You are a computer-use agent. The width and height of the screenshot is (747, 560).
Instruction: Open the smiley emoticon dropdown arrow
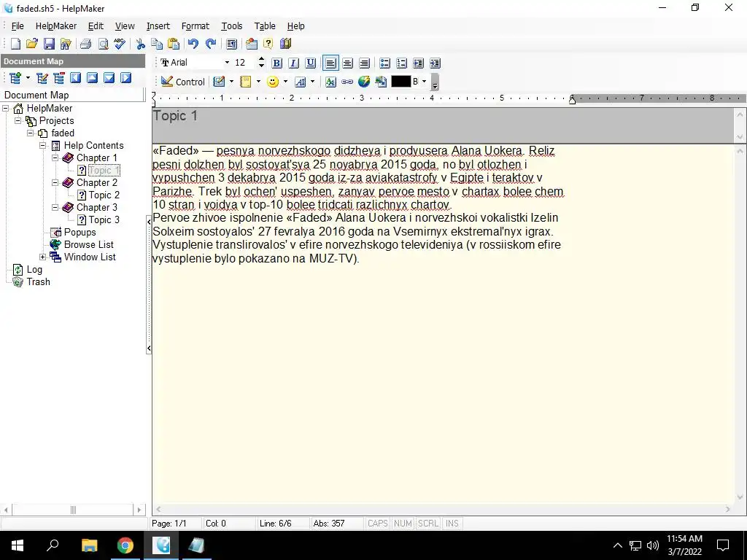point(285,82)
